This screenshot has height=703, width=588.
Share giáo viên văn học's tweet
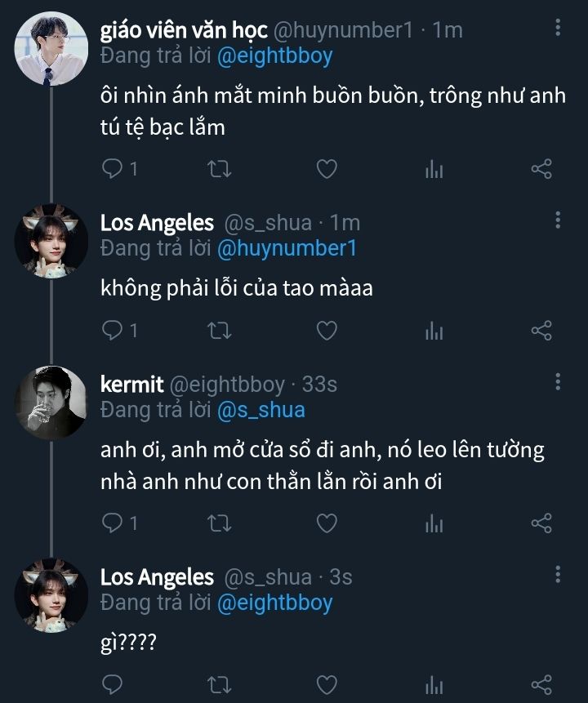click(x=541, y=169)
